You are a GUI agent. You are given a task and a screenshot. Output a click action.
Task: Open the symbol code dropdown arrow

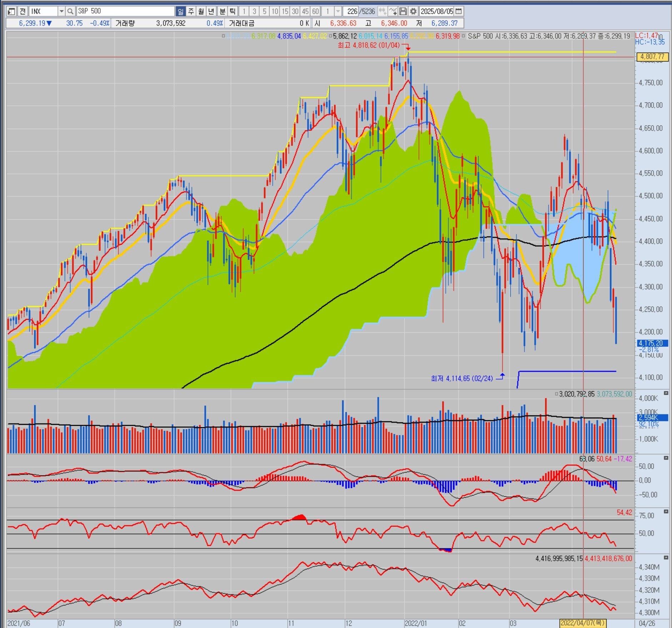coord(61,11)
